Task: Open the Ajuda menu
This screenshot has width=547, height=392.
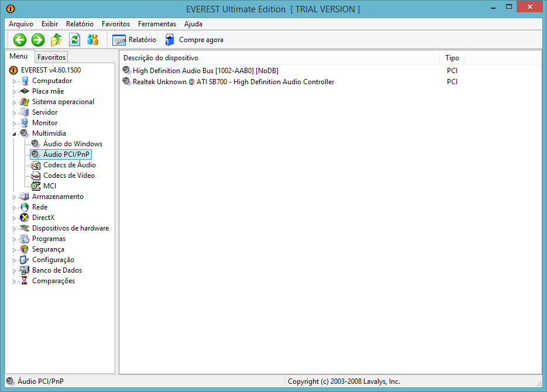Action: click(x=193, y=24)
